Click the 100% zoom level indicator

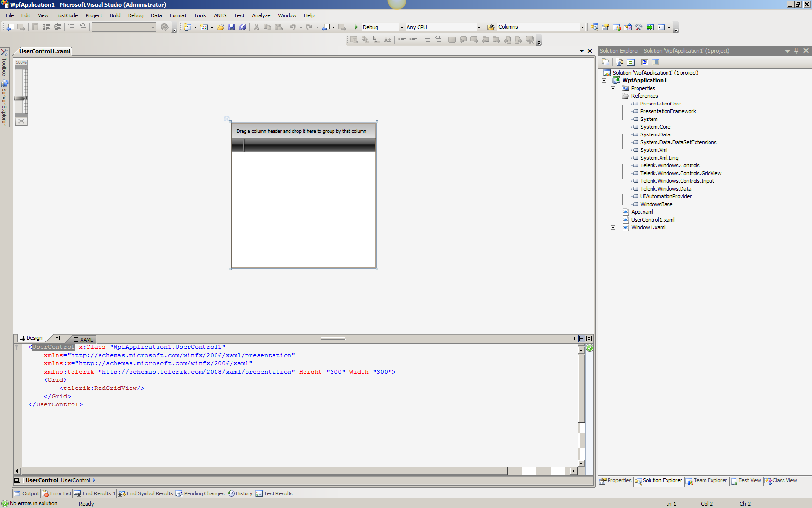click(21, 62)
